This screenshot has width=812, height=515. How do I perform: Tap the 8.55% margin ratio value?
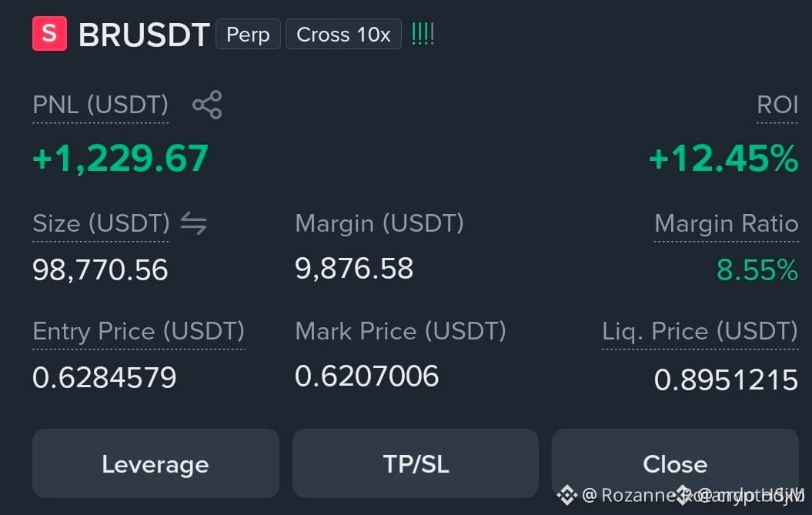coord(757,270)
